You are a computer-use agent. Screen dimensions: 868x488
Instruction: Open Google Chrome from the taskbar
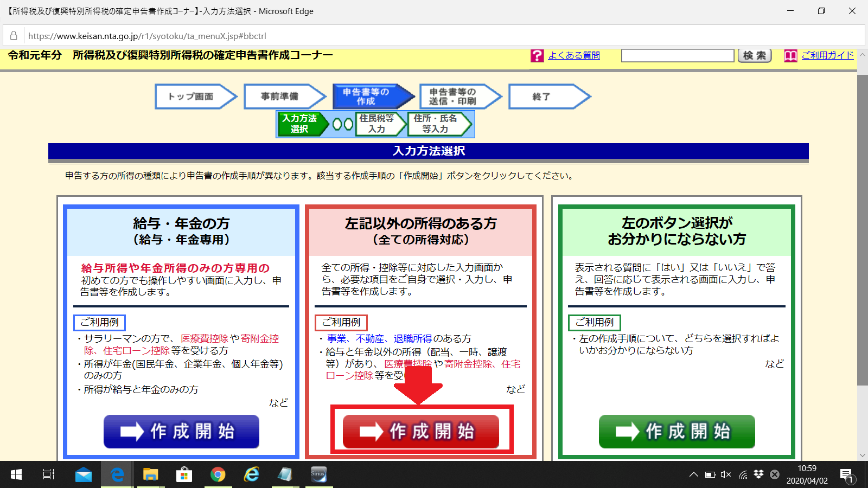pyautogui.click(x=218, y=474)
